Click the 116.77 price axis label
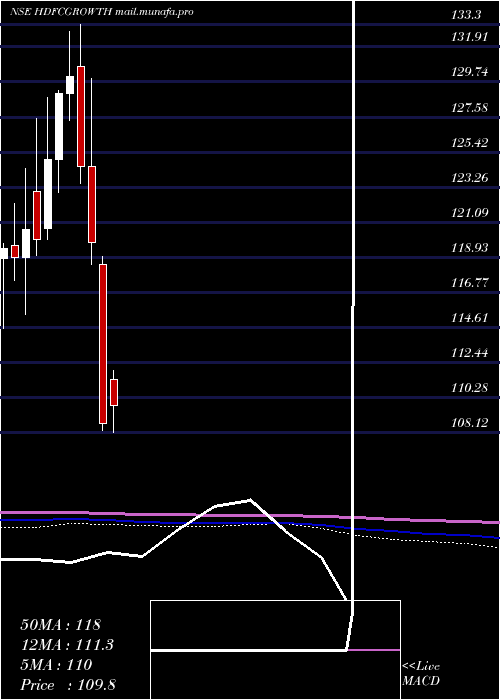Viewport: 500px width, 700px height. tap(470, 283)
